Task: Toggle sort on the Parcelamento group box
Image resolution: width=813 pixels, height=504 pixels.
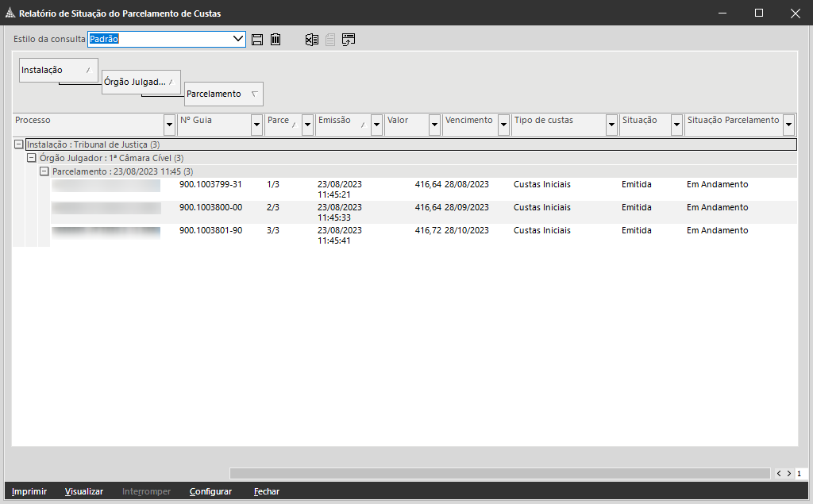Action: (223, 94)
